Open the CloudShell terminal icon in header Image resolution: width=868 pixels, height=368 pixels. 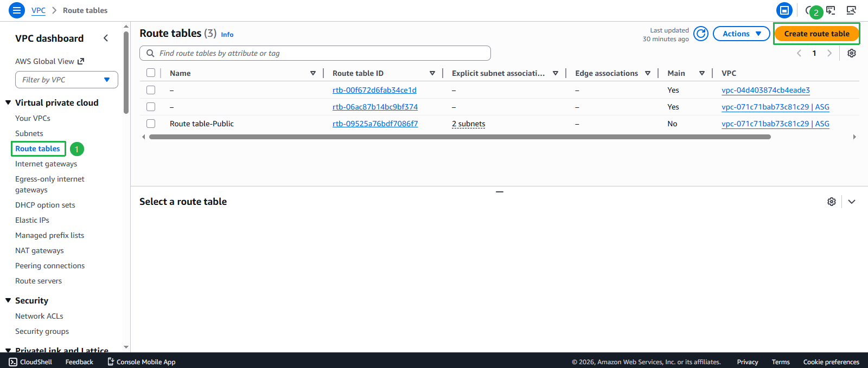(831, 10)
